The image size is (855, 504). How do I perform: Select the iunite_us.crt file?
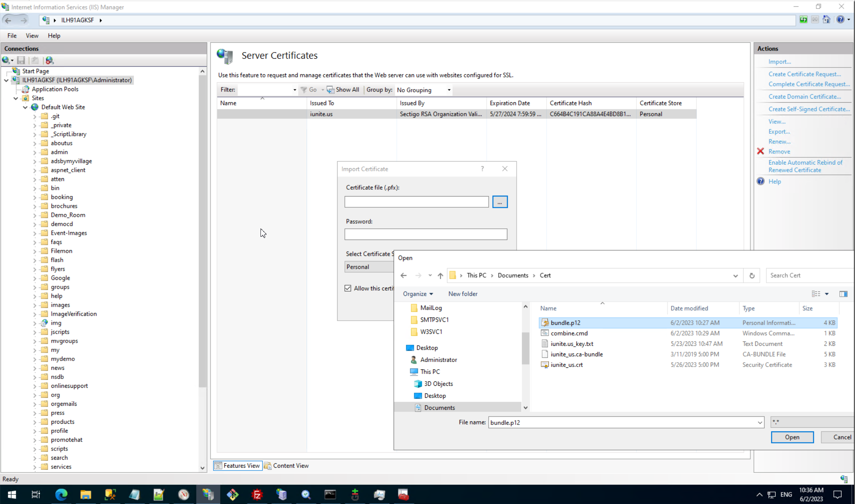(x=566, y=365)
